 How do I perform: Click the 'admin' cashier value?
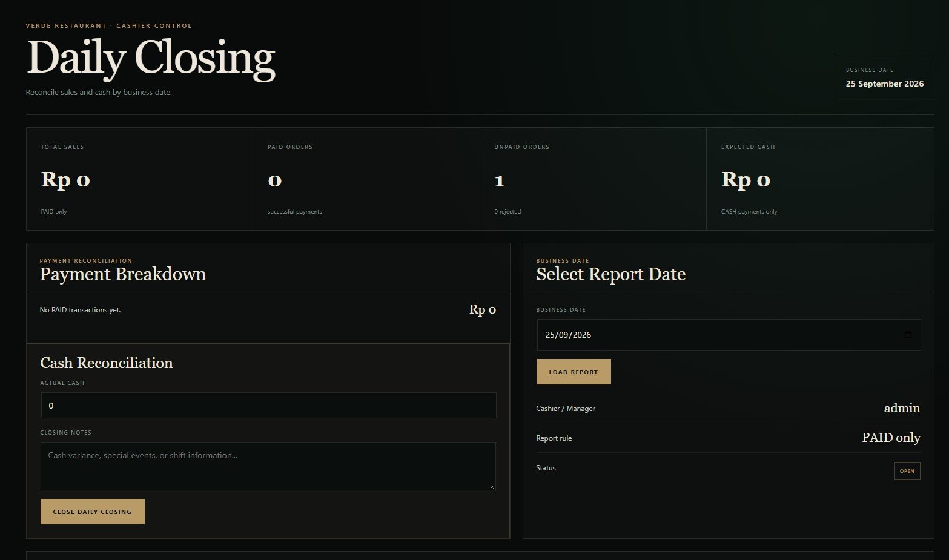click(902, 408)
